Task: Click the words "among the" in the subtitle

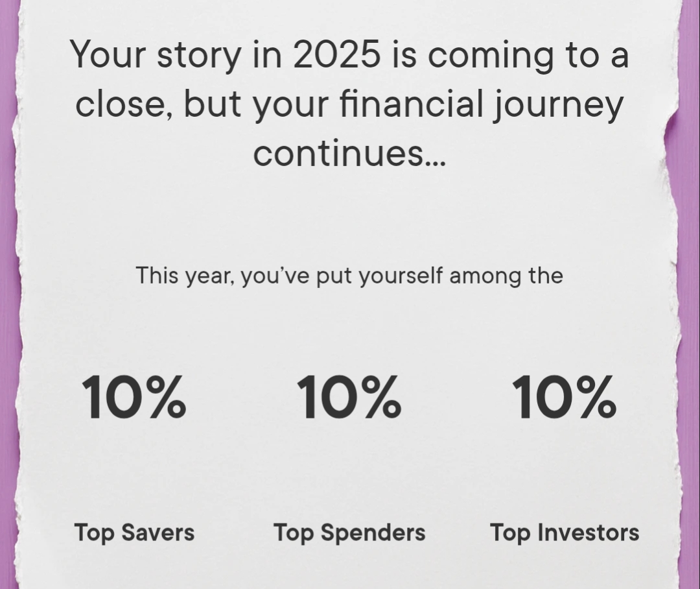Action: (x=506, y=276)
